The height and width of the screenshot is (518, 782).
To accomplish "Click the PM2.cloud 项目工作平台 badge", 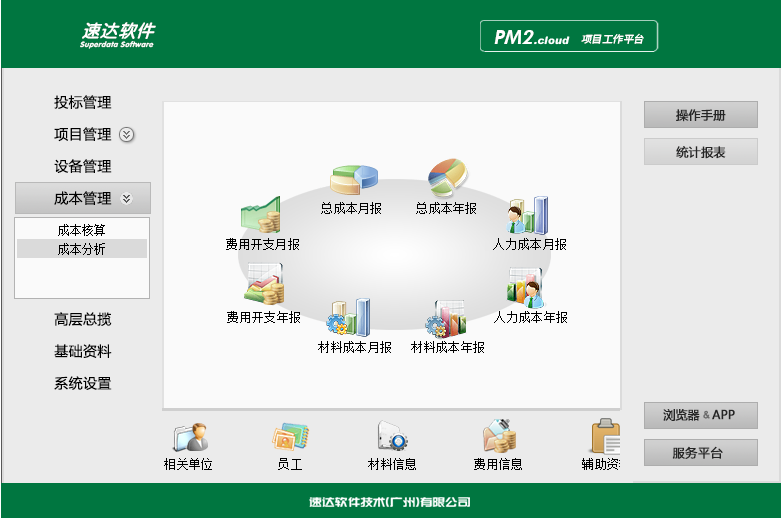I will coord(569,36).
